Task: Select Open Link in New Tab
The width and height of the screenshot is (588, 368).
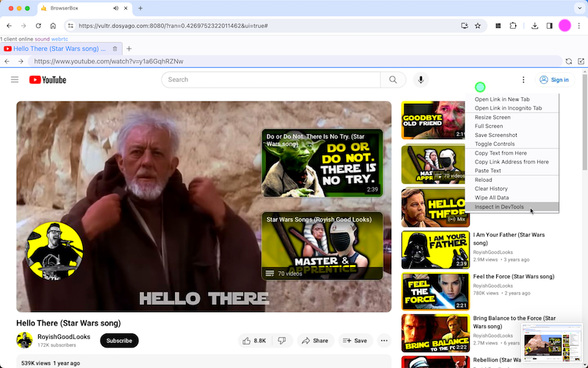Action: tap(502, 99)
